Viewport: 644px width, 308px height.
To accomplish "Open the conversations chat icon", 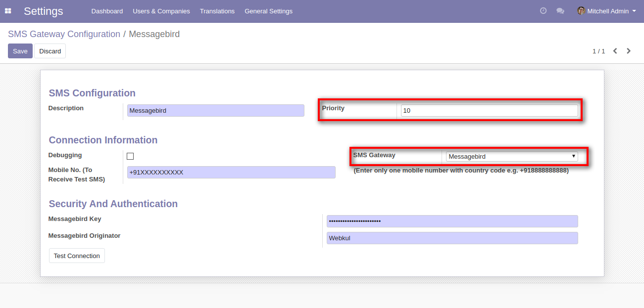I will click(560, 11).
